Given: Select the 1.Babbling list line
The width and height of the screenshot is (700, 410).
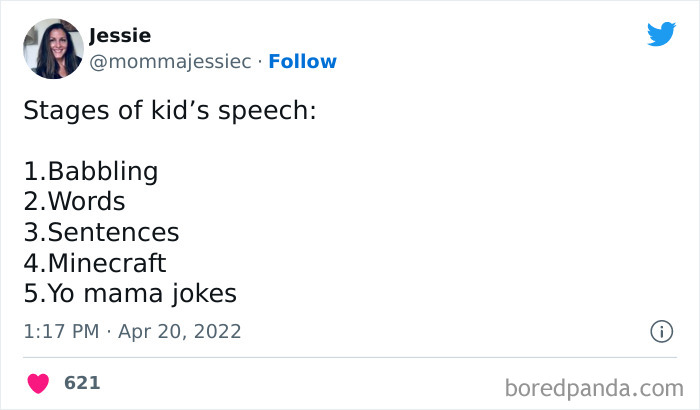Looking at the screenshot, I should coord(91,171).
